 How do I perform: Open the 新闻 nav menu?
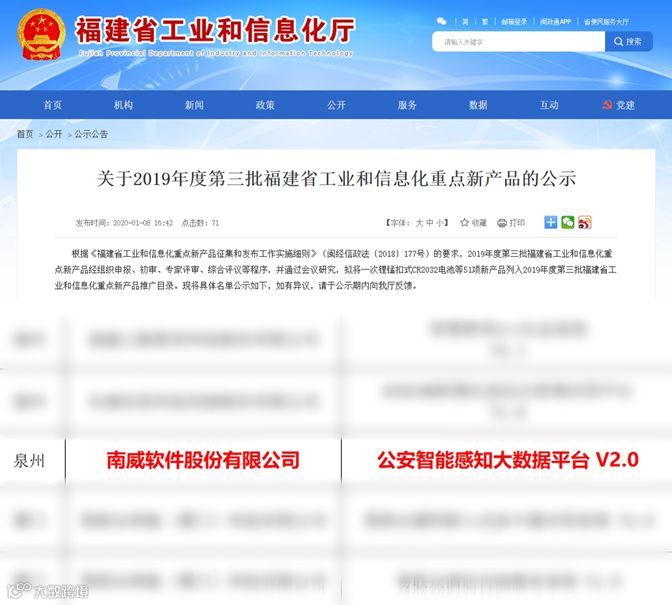click(194, 105)
